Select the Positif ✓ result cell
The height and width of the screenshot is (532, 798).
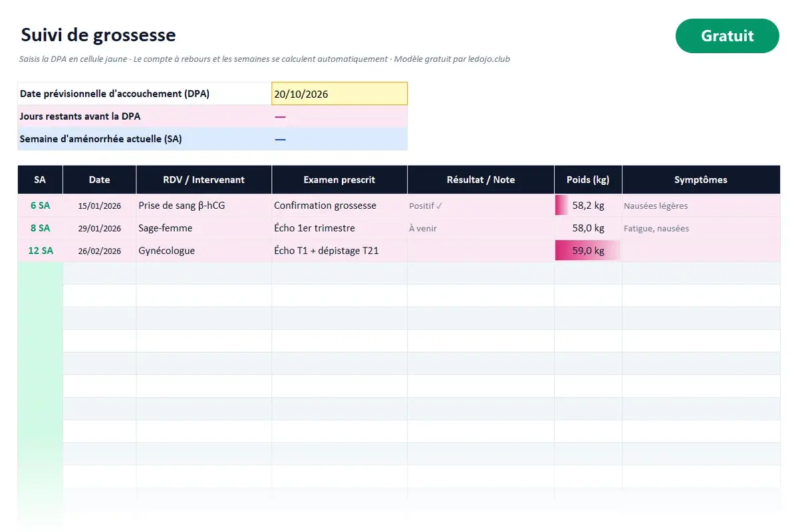[481, 205]
